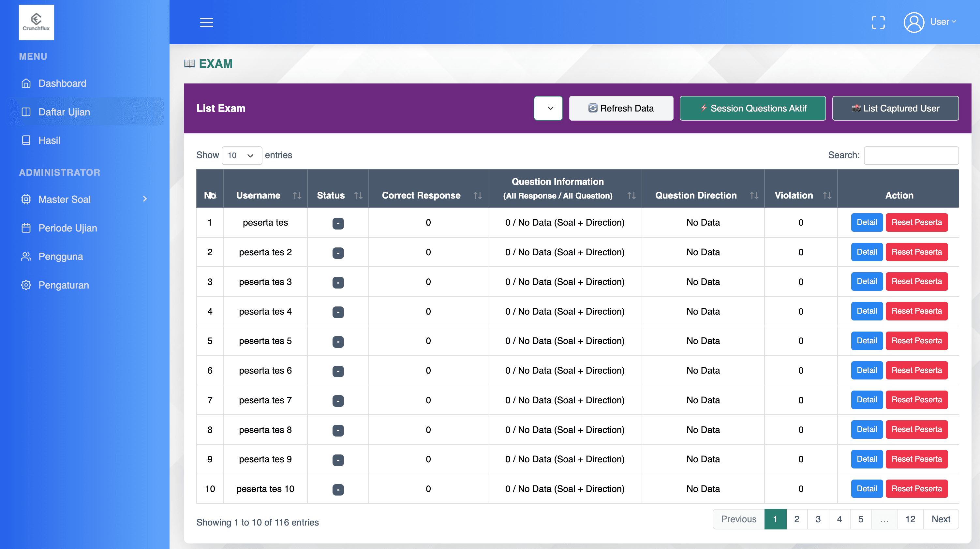Click Session Questions Aktif button
The height and width of the screenshot is (549, 980).
tap(752, 109)
